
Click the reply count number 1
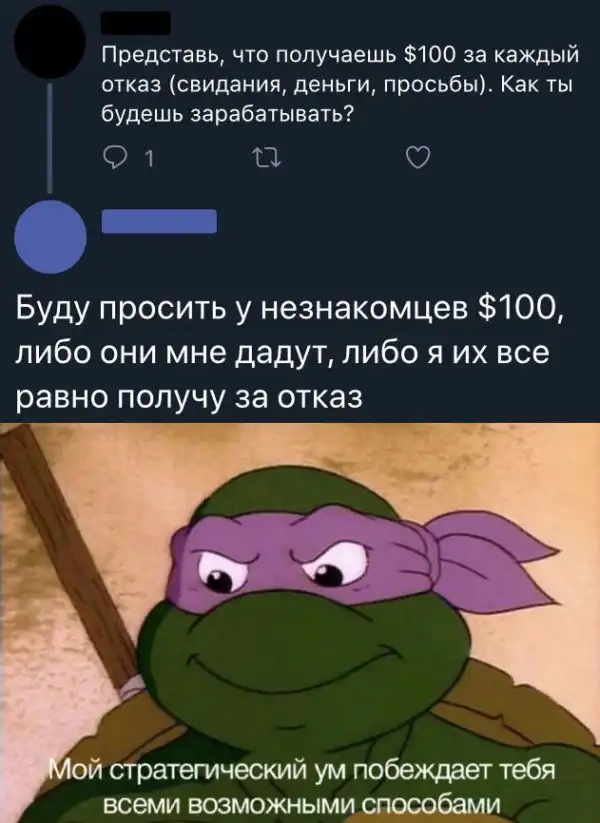coord(149,158)
